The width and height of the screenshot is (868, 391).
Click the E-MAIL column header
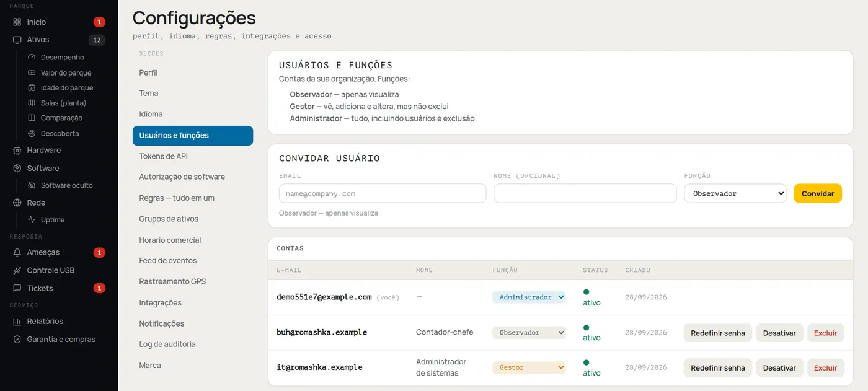pyautogui.click(x=289, y=270)
